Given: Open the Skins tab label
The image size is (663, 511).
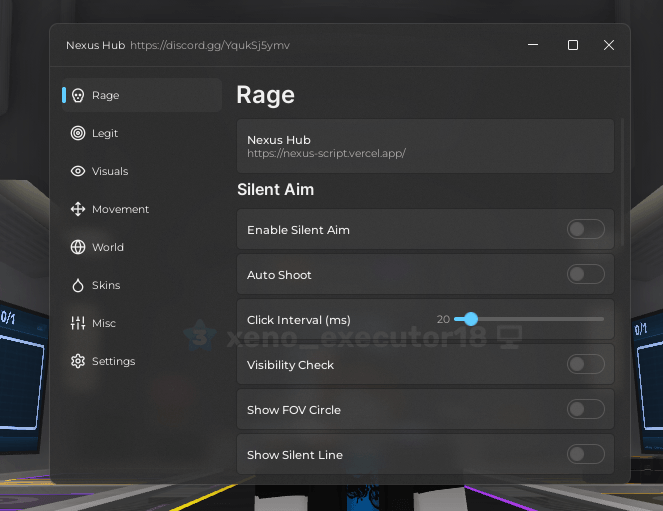Looking at the screenshot, I should click(106, 285).
